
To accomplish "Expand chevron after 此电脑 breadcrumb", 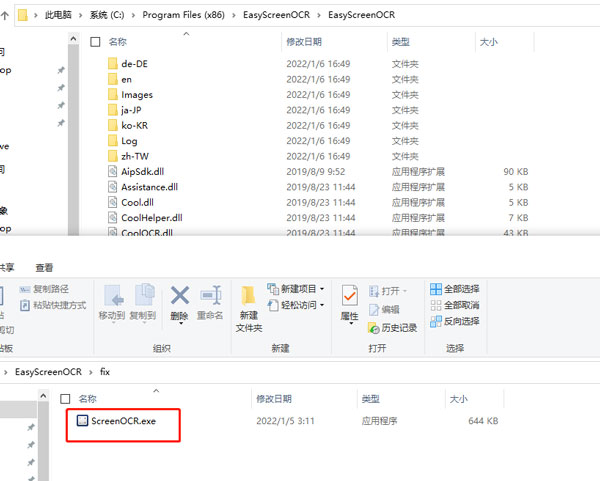I will pos(80,15).
